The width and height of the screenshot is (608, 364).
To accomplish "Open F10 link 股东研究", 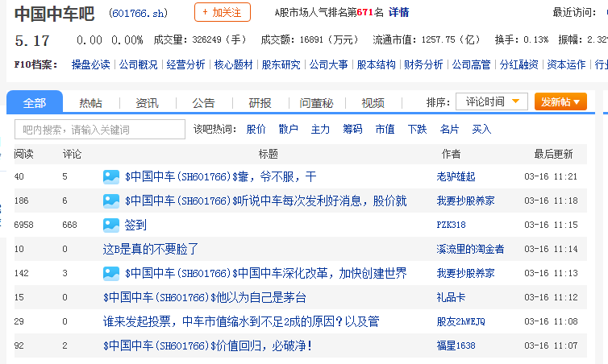I will [x=281, y=64].
